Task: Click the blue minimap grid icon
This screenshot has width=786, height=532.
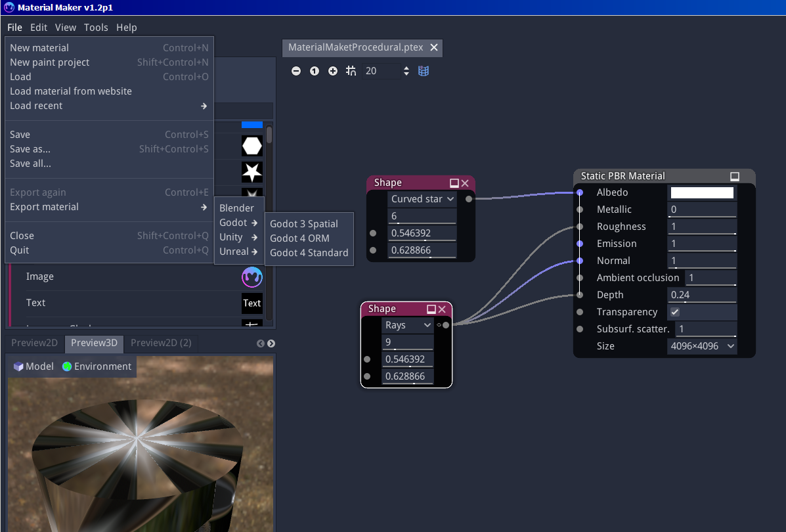Action: click(424, 71)
